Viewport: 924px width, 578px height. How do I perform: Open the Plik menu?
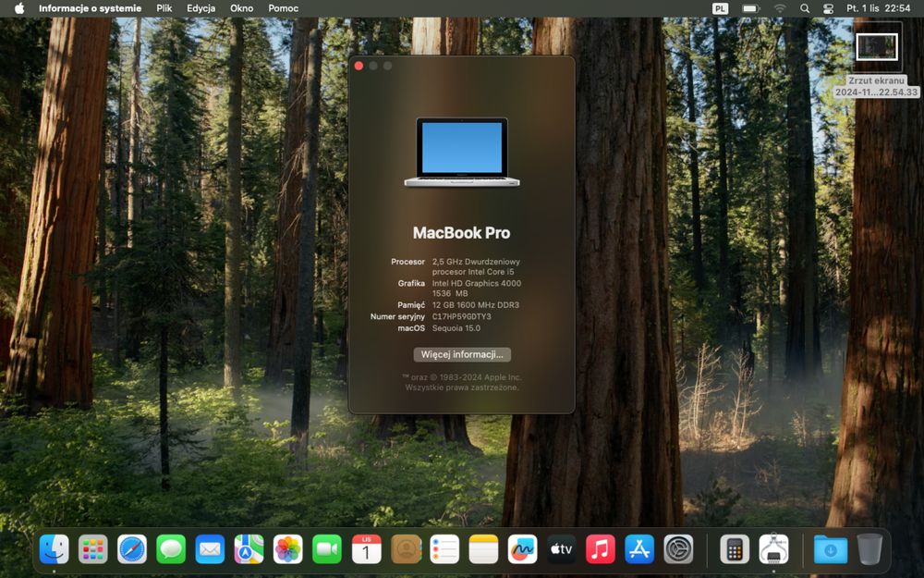coord(164,8)
